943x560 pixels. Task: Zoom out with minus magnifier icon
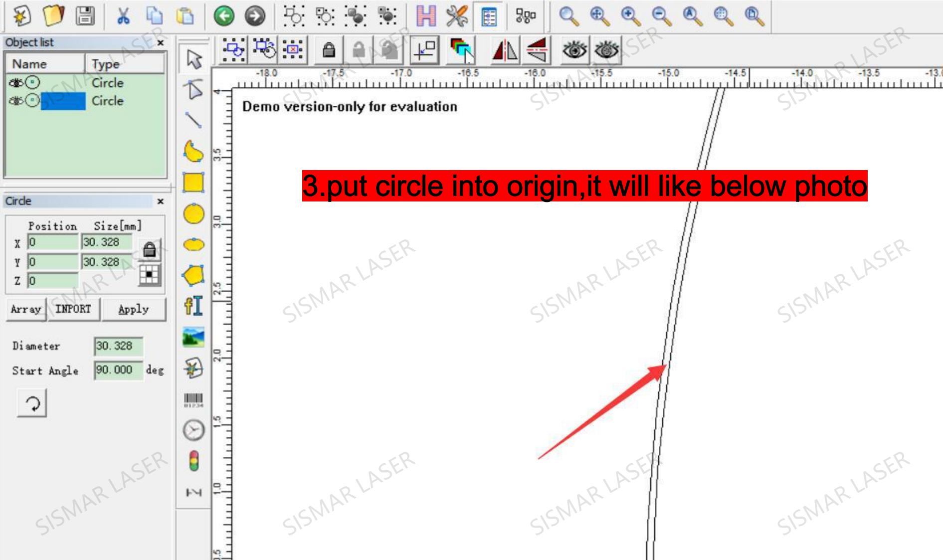pyautogui.click(x=661, y=16)
